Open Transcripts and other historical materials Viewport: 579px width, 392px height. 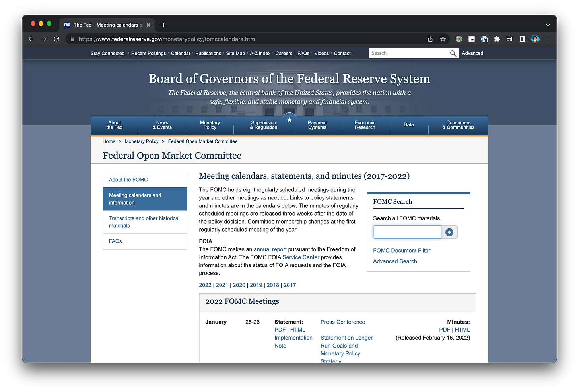pos(144,222)
